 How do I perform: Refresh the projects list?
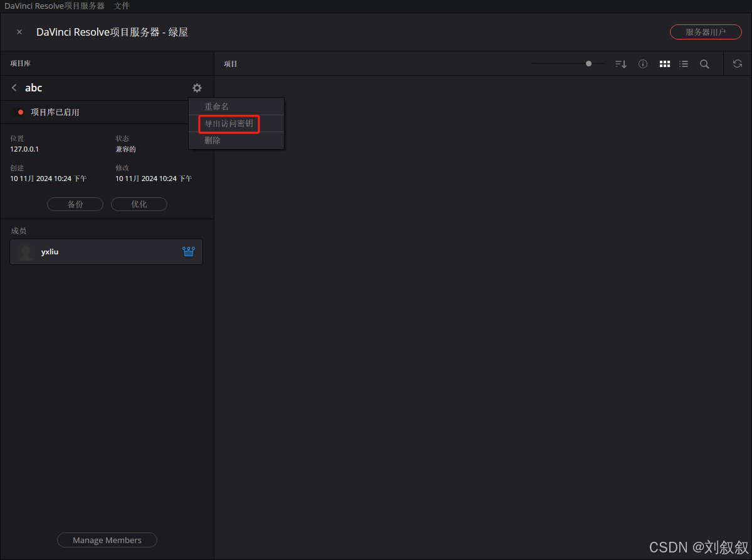click(x=737, y=63)
